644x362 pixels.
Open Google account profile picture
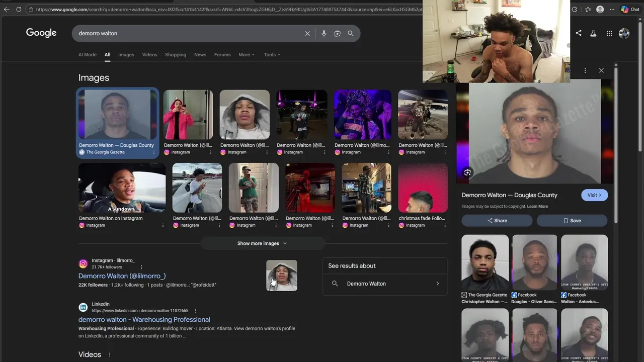(x=624, y=33)
